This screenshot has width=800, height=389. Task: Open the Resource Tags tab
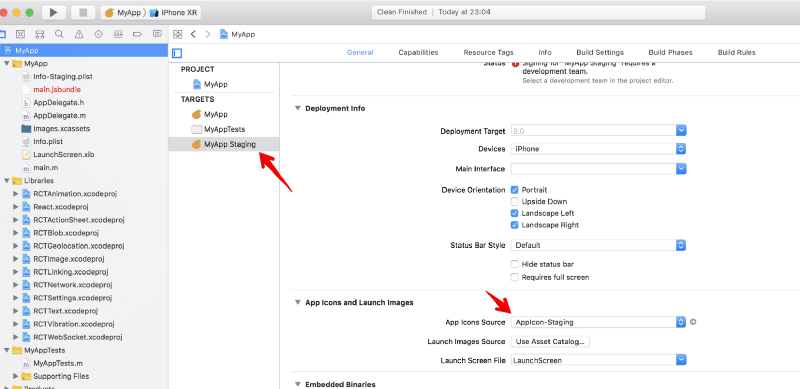[x=488, y=52]
